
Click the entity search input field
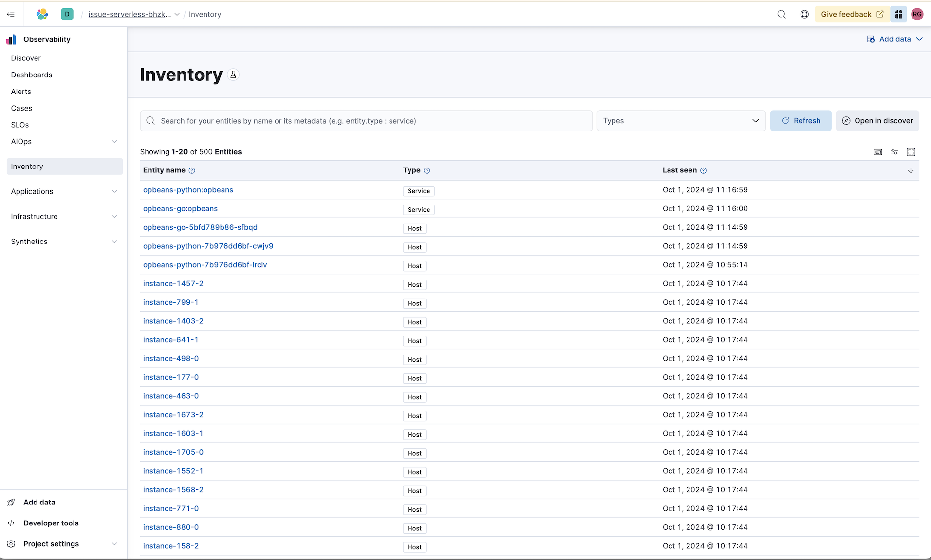[370, 121]
